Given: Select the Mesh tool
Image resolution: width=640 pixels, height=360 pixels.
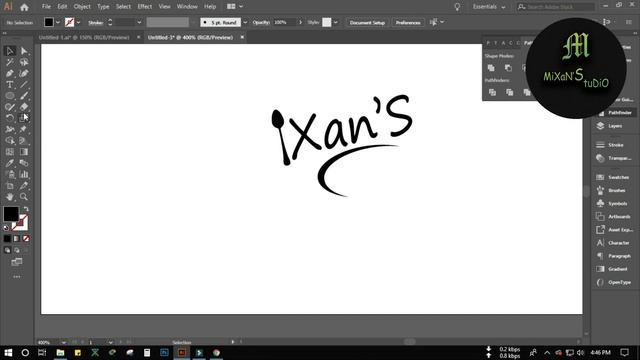Looking at the screenshot, I should tap(10, 152).
